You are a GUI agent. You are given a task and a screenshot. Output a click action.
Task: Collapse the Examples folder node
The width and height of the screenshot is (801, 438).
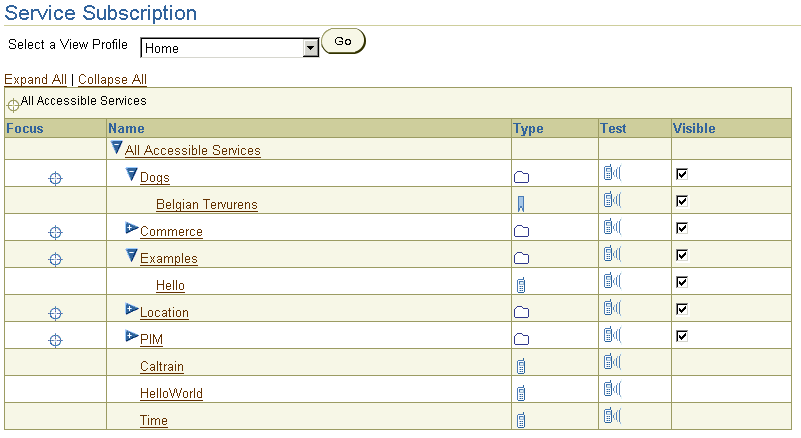tap(132, 256)
